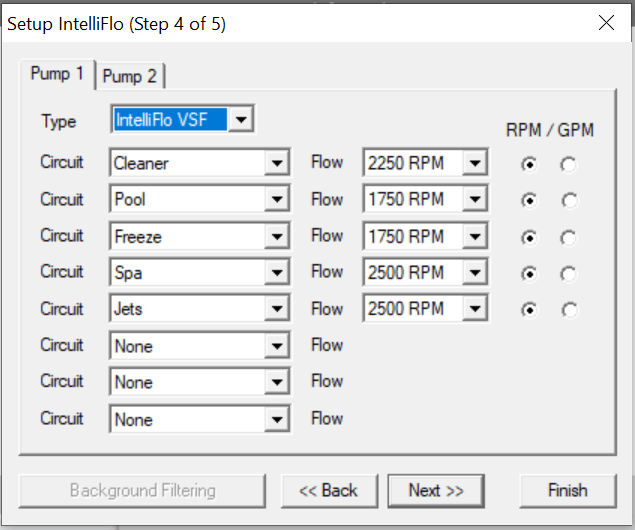This screenshot has height=530, width=635.
Task: Select GPM radio button for Jets row
Action: click(x=569, y=310)
